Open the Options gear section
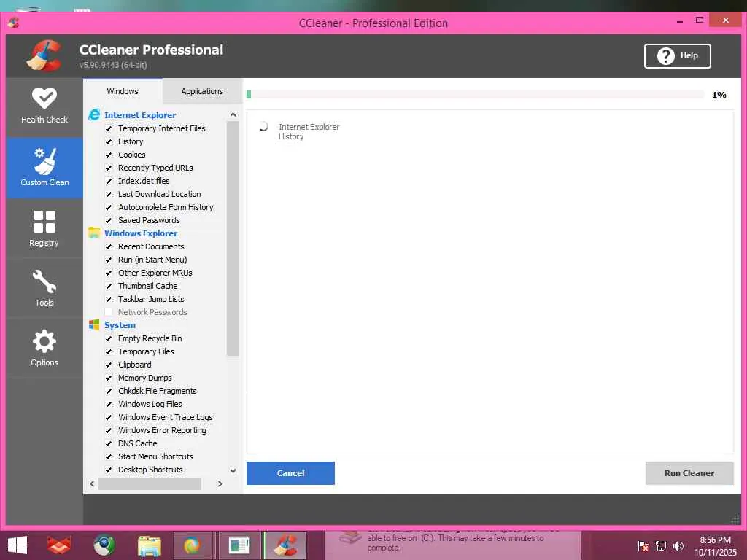 (44, 348)
